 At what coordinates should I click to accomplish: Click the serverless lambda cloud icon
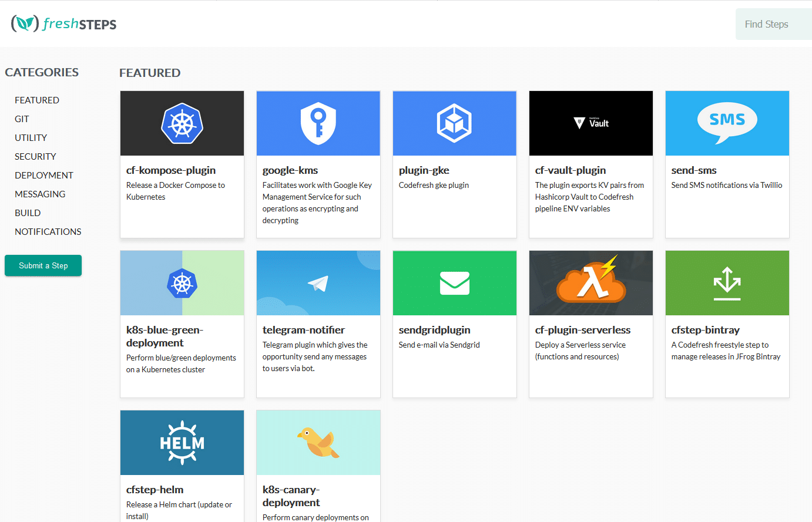(x=591, y=279)
